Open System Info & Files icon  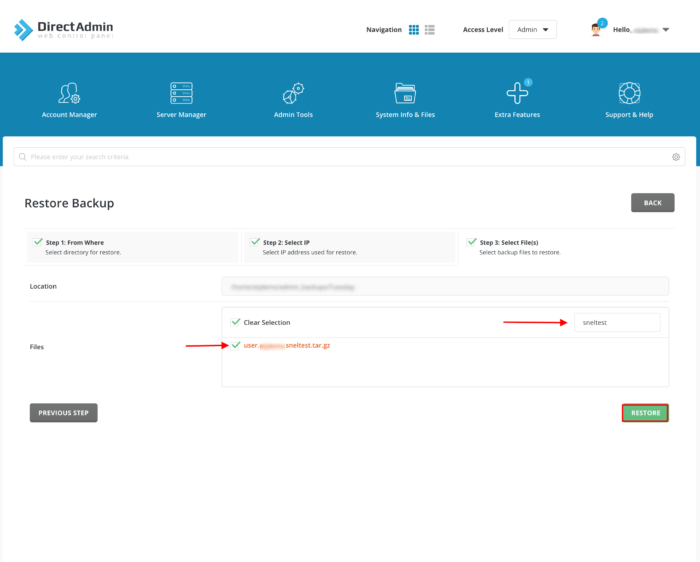tap(405, 94)
